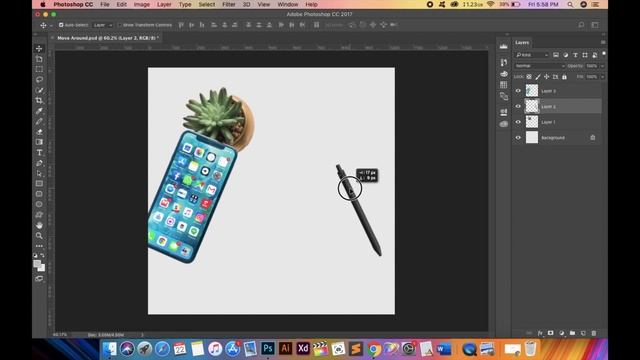Select the Rectangular Marquee tool
The height and width of the screenshot is (360, 640).
pyautogui.click(x=39, y=69)
